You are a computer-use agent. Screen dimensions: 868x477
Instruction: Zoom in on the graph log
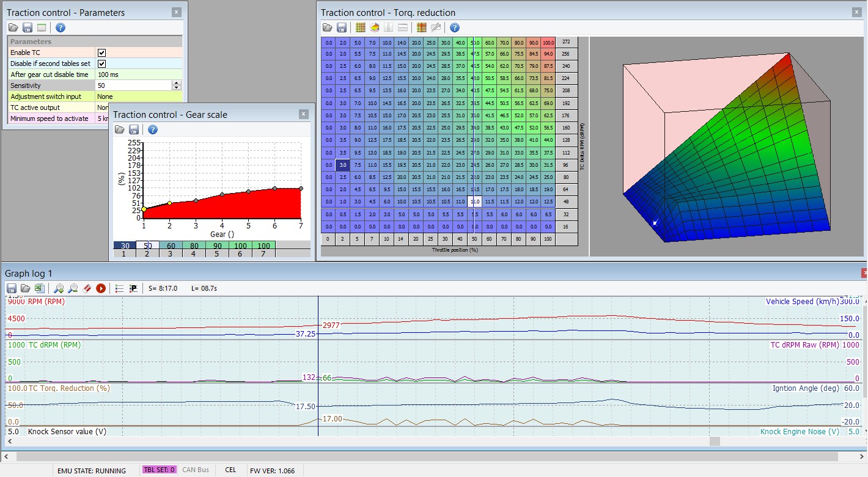point(59,288)
